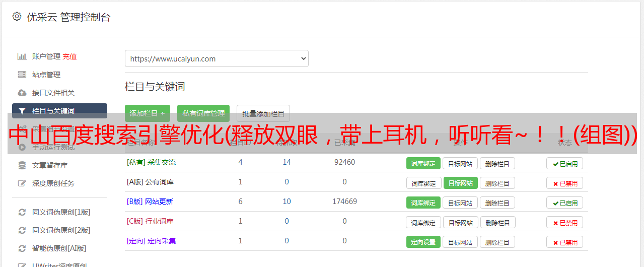The width and height of the screenshot is (644, 267).
Task: Click the [私有] 采集交流 column name
Action: pyautogui.click(x=151, y=162)
